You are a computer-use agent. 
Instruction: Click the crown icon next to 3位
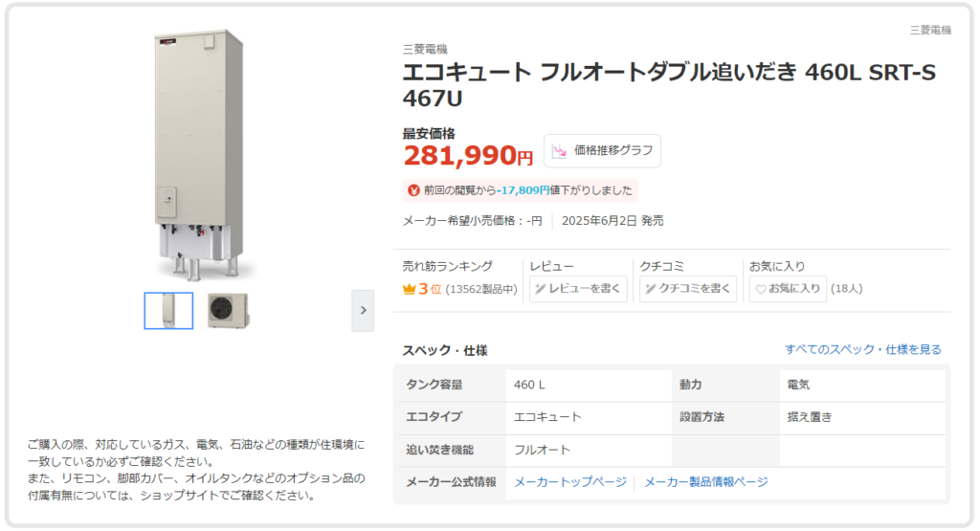click(410, 289)
